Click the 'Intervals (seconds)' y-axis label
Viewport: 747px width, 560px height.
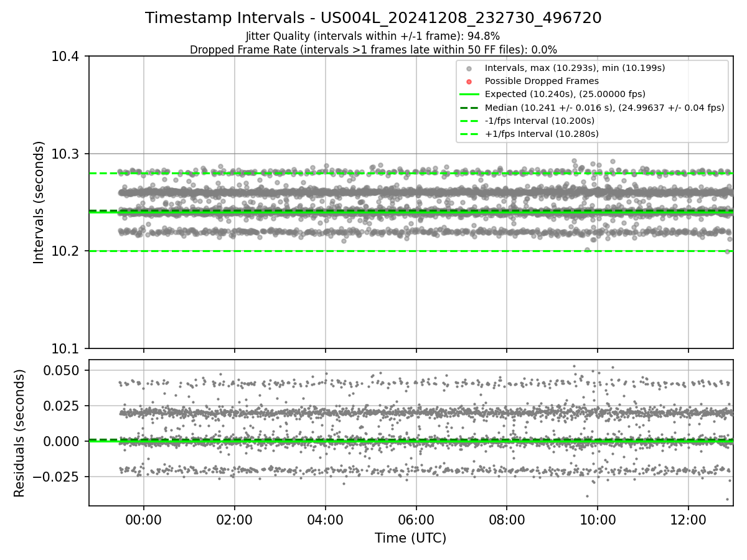click(x=39, y=202)
